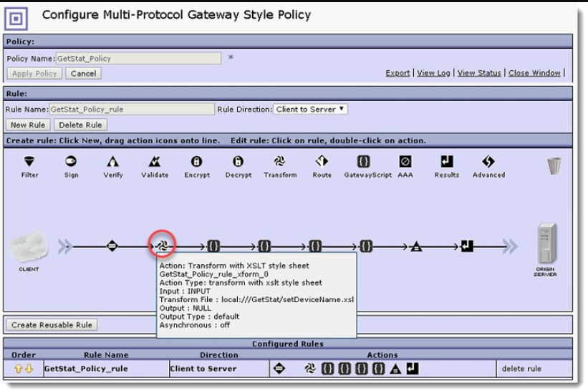
Task: Select the Verify action icon
Action: click(113, 162)
